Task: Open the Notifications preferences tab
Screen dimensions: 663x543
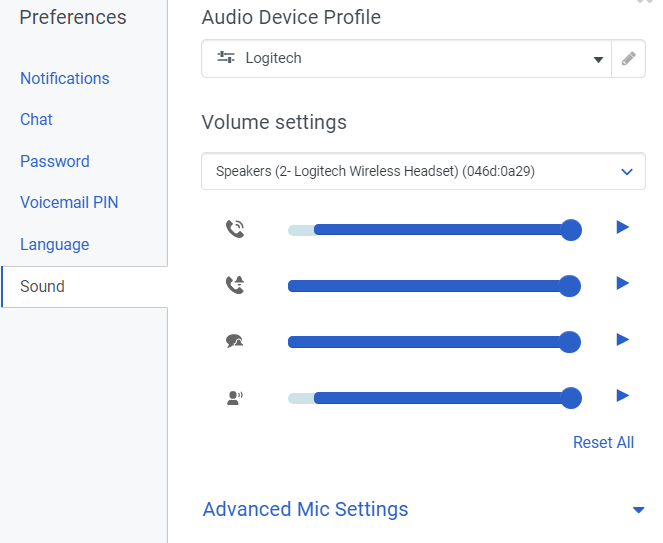Action: click(65, 78)
